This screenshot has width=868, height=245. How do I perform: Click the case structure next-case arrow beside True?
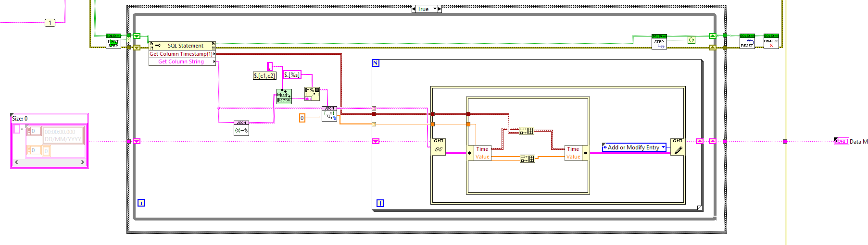pyautogui.click(x=439, y=9)
